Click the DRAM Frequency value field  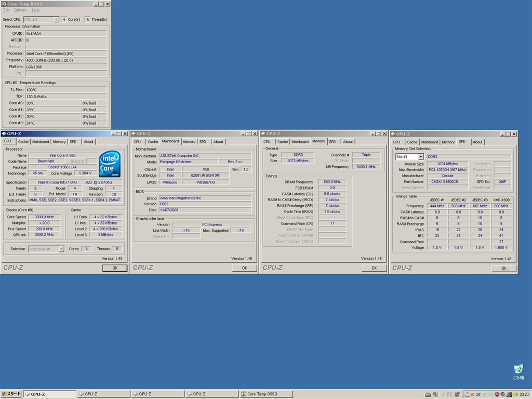click(332, 182)
